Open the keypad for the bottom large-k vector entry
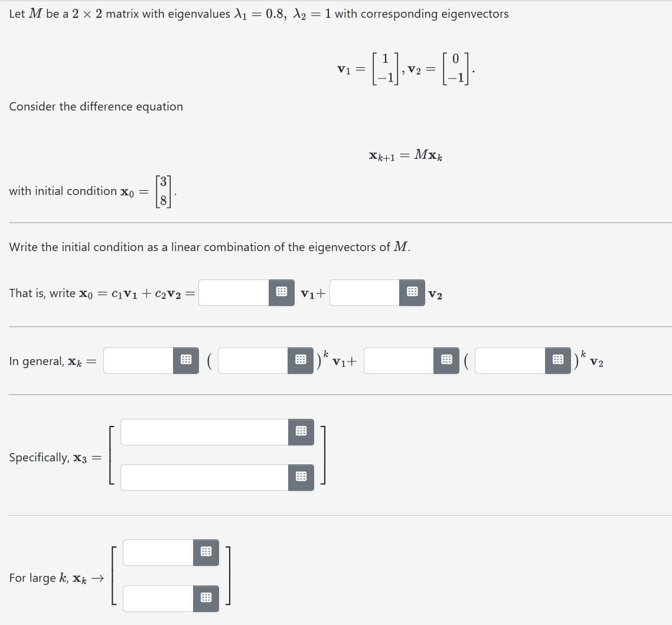672x625 pixels. [x=205, y=598]
